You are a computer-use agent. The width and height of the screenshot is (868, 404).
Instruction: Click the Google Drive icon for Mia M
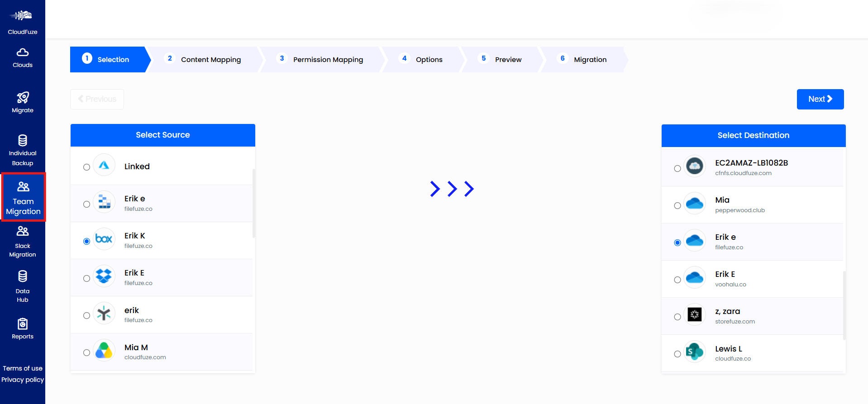click(104, 350)
